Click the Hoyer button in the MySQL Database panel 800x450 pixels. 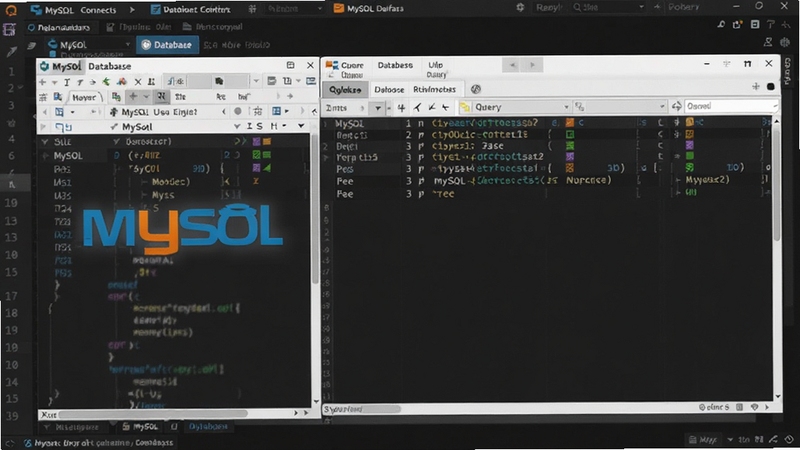click(84, 97)
